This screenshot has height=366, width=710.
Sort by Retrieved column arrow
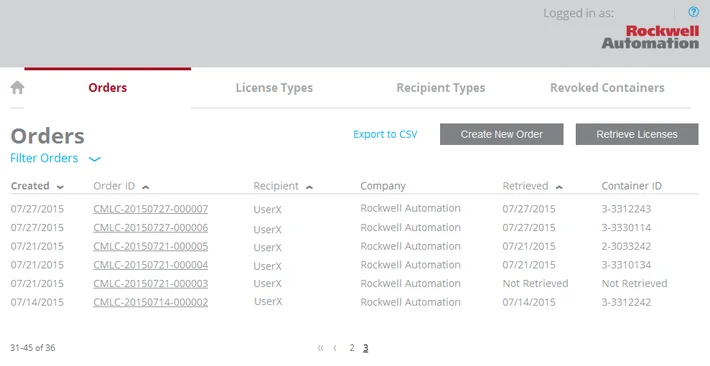pos(559,187)
